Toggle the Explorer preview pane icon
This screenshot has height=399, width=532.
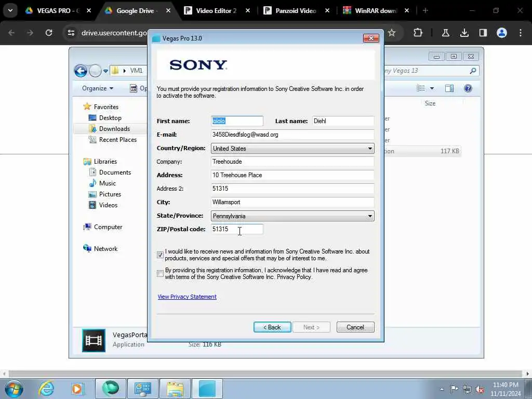(449, 88)
